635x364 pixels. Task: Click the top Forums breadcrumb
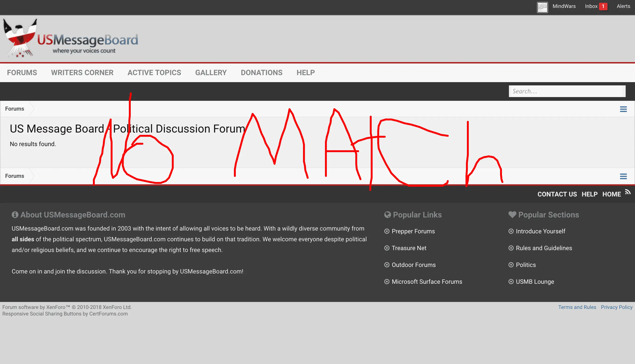pyautogui.click(x=14, y=109)
